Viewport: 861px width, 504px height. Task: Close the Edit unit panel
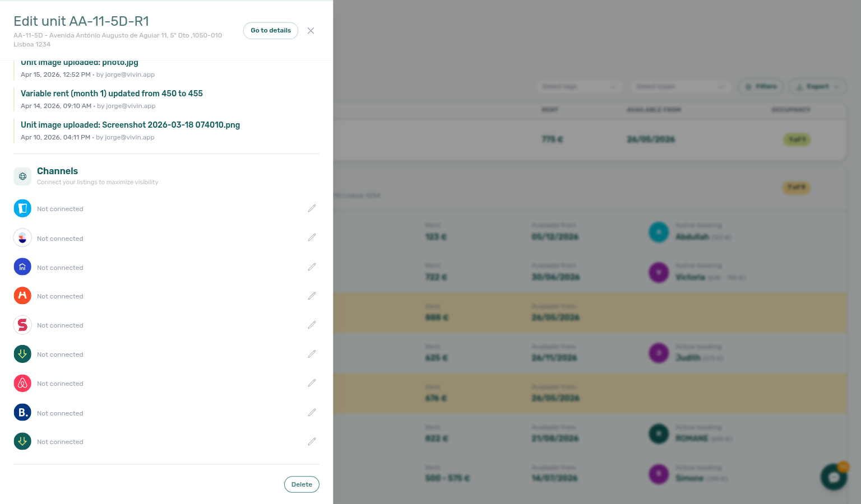(311, 31)
